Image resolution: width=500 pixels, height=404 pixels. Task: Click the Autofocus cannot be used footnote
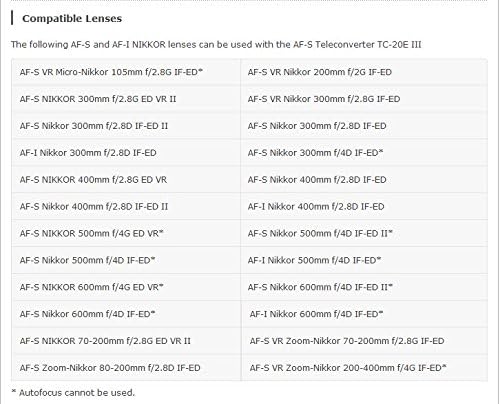[x=73, y=393]
